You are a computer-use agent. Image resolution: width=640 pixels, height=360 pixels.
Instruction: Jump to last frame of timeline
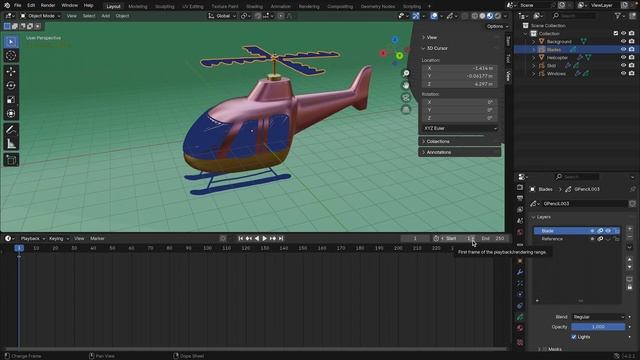[281, 238]
